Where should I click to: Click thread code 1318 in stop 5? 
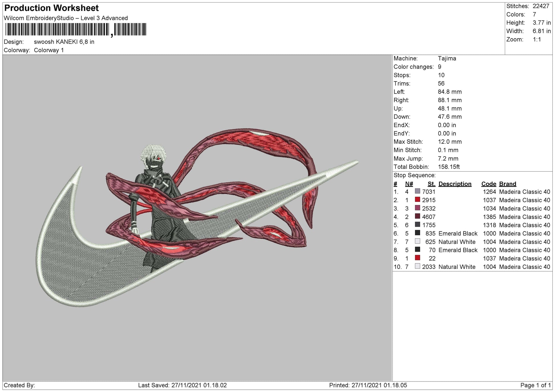click(x=489, y=225)
